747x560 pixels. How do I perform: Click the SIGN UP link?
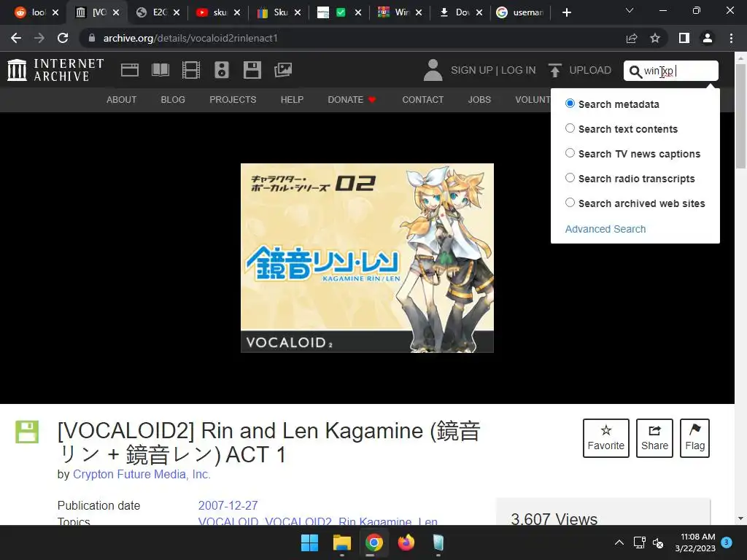pyautogui.click(x=472, y=70)
